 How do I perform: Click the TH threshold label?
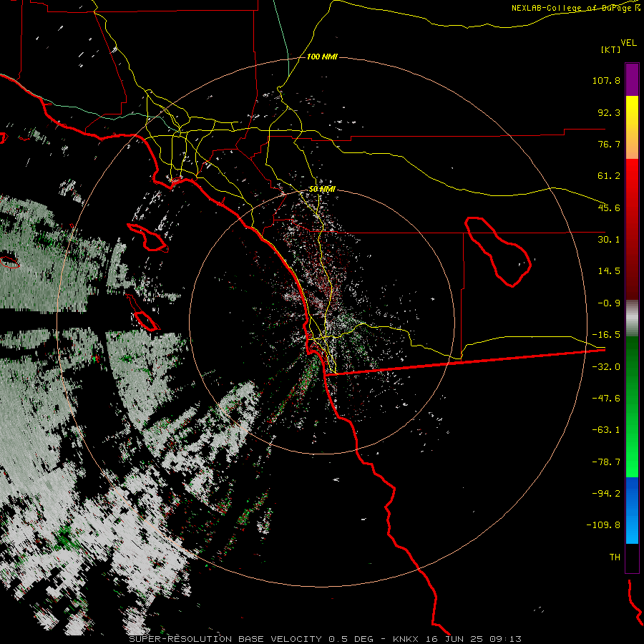point(615,557)
